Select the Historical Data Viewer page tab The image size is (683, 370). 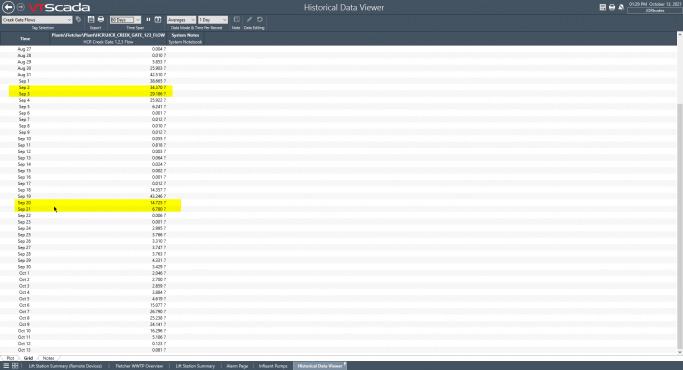coord(320,366)
